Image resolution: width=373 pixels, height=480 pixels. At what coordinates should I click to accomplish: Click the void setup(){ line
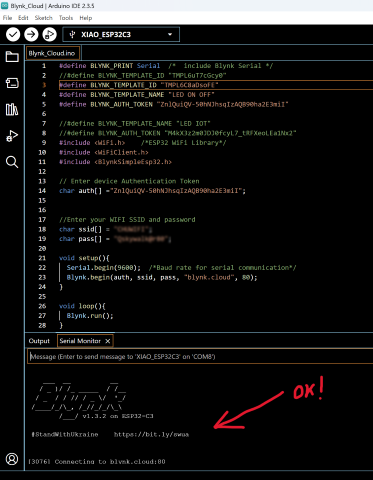click(84, 258)
